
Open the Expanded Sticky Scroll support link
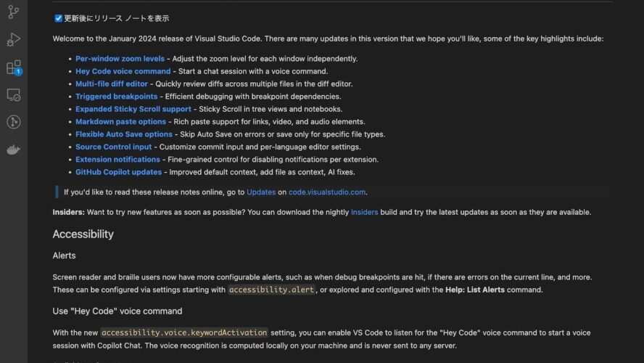pos(133,109)
